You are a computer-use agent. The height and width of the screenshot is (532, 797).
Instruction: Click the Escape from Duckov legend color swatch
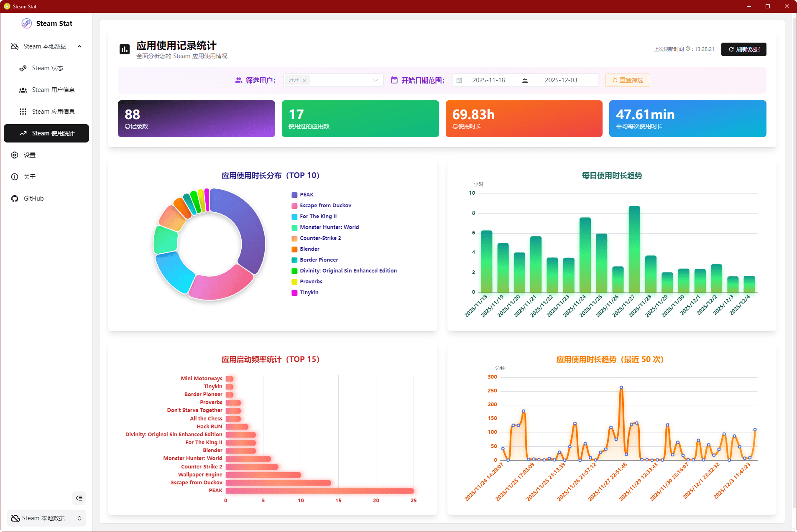coord(294,206)
